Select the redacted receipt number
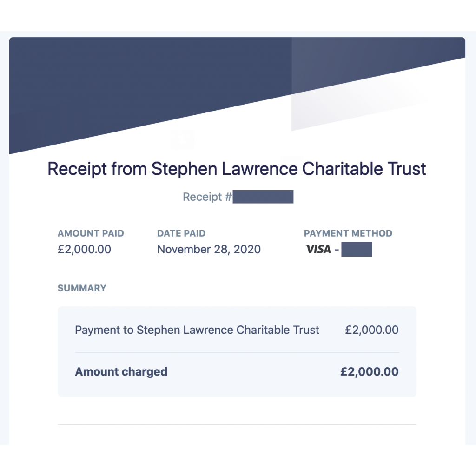 [x=263, y=197]
